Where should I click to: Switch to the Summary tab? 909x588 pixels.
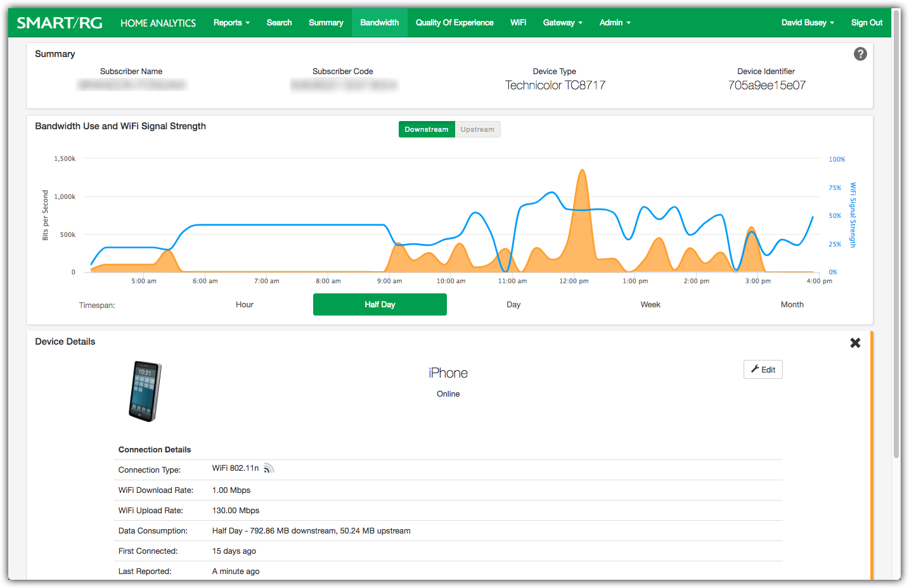(x=325, y=22)
